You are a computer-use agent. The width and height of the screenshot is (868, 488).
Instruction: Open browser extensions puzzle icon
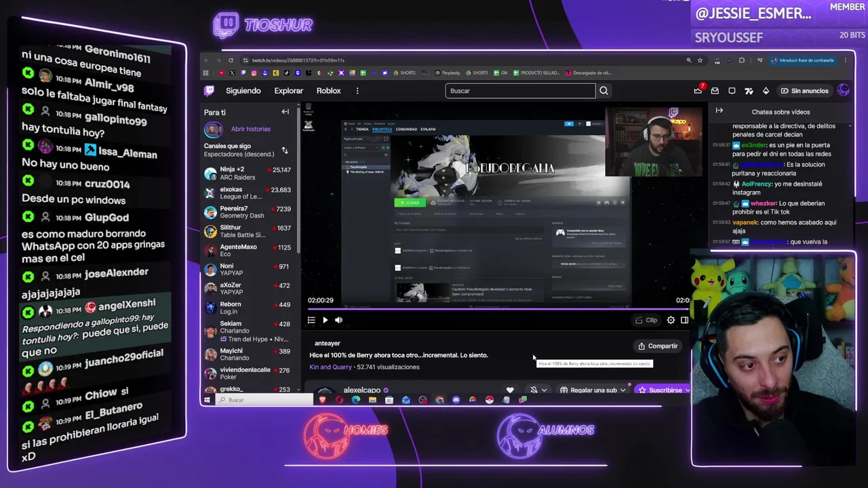point(741,60)
